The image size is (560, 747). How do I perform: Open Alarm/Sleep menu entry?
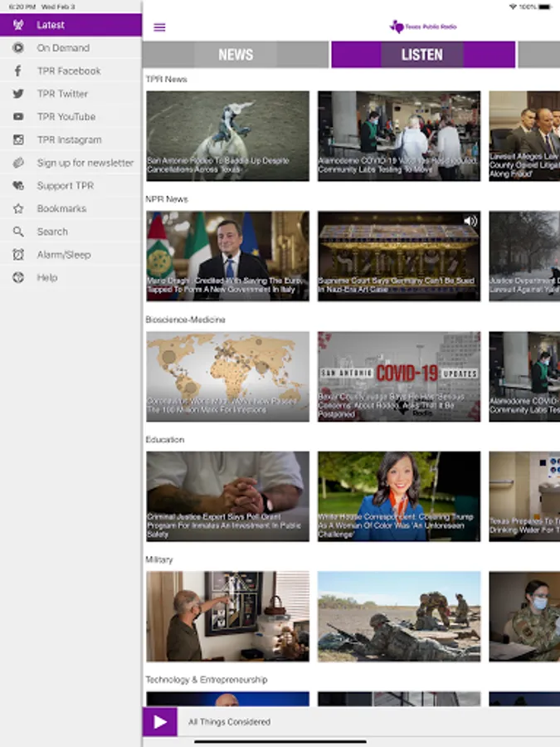tap(71, 255)
